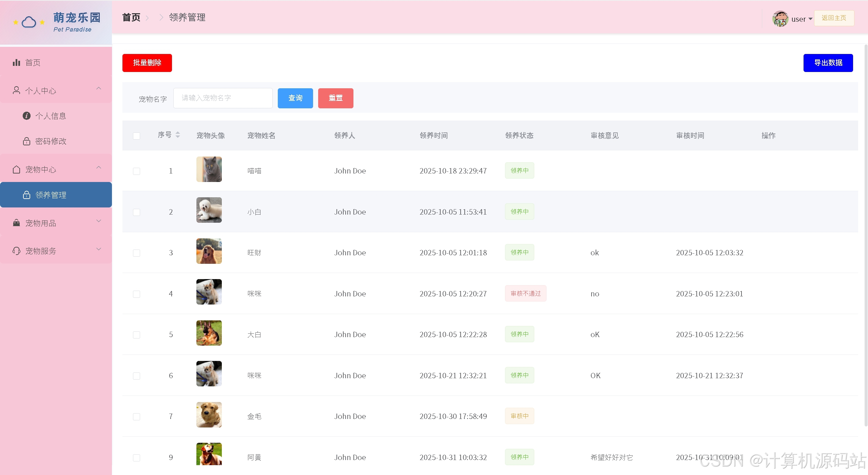Click the 领养人 column header
The image size is (868, 475).
pos(345,135)
